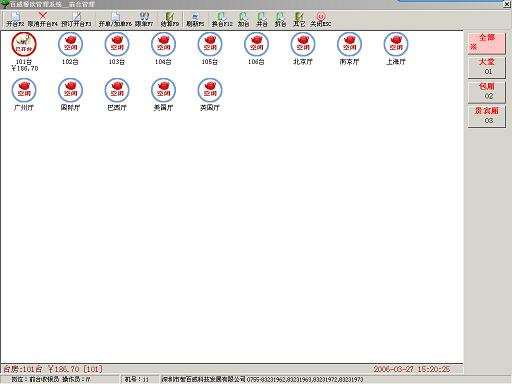The height and width of the screenshot is (384, 512).
Task: Select the occupied 101台 table icon
Action: [x=24, y=44]
